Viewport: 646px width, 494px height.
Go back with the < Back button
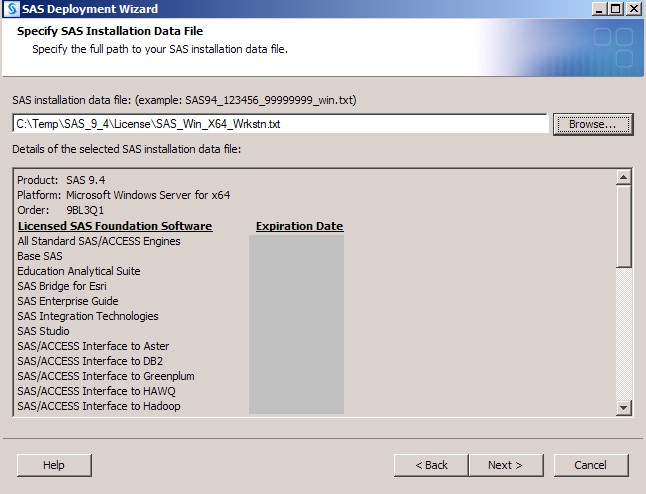[x=431, y=465]
